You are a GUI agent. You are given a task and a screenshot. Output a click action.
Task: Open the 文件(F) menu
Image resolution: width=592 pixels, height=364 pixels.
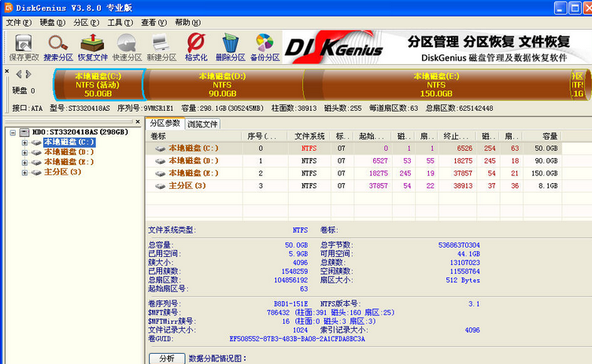[x=18, y=23]
